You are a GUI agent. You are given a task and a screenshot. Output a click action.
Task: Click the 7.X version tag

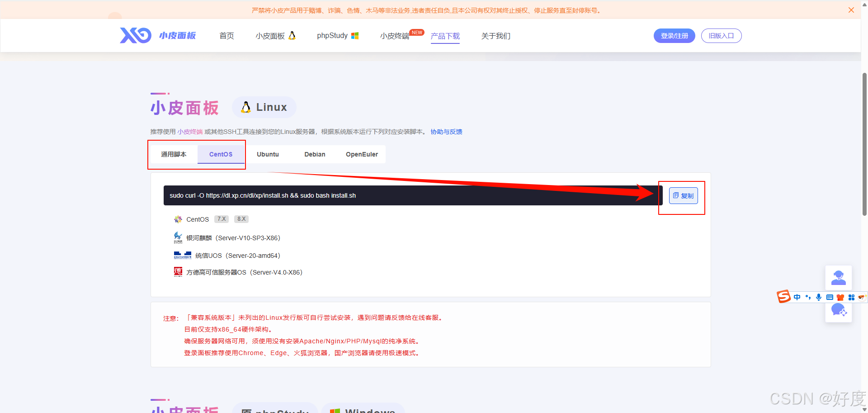(x=222, y=219)
